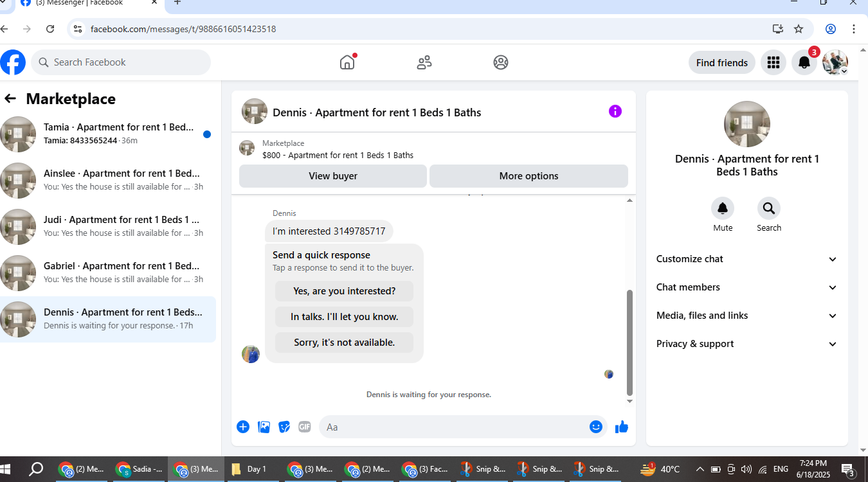View site information icon beside the URL

tap(78, 29)
